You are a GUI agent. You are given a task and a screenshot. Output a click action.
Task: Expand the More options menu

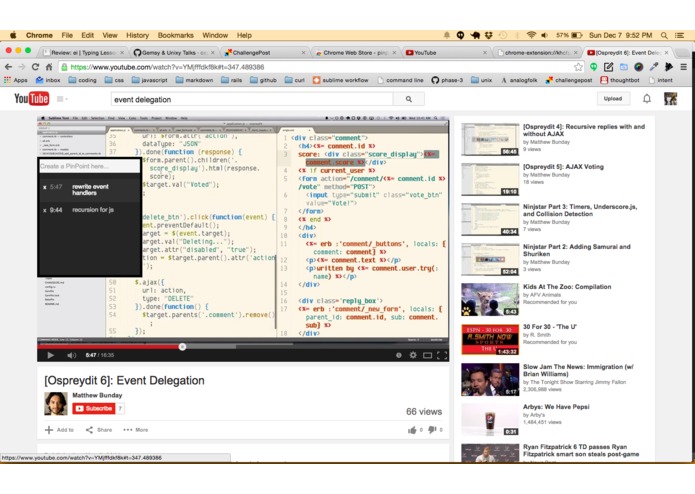tap(136, 430)
